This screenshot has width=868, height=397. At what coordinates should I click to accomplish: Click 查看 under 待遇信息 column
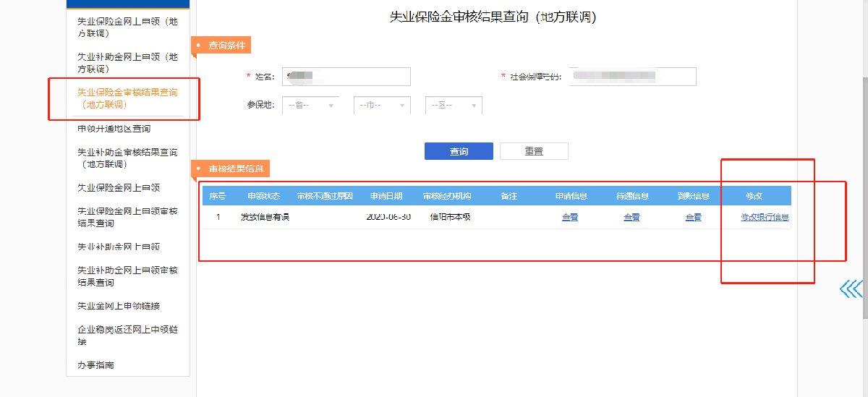[631, 217]
